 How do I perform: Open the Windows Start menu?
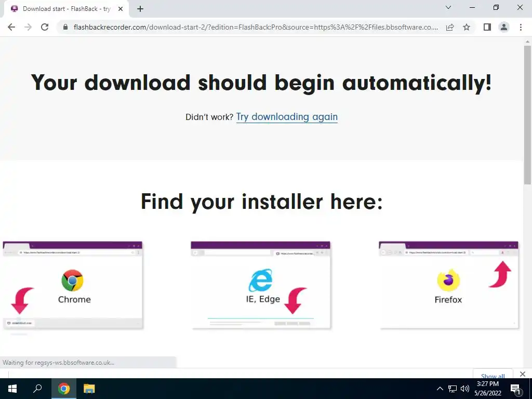[x=12, y=389]
